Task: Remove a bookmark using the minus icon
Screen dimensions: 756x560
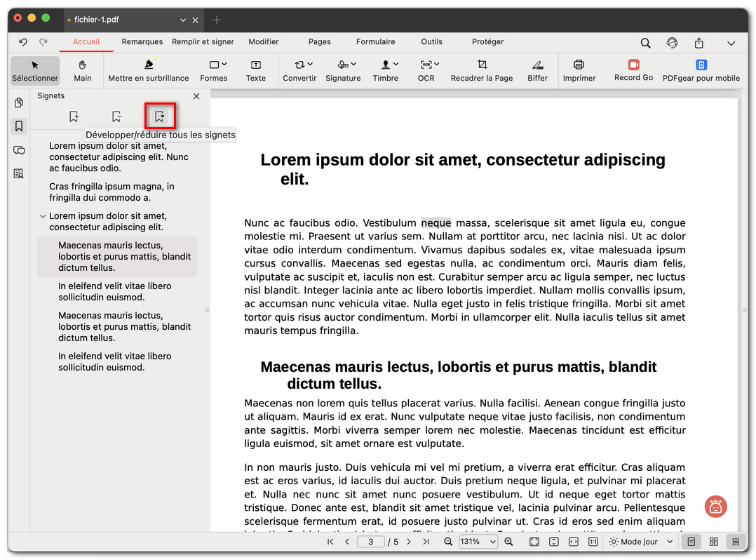Action: point(116,116)
